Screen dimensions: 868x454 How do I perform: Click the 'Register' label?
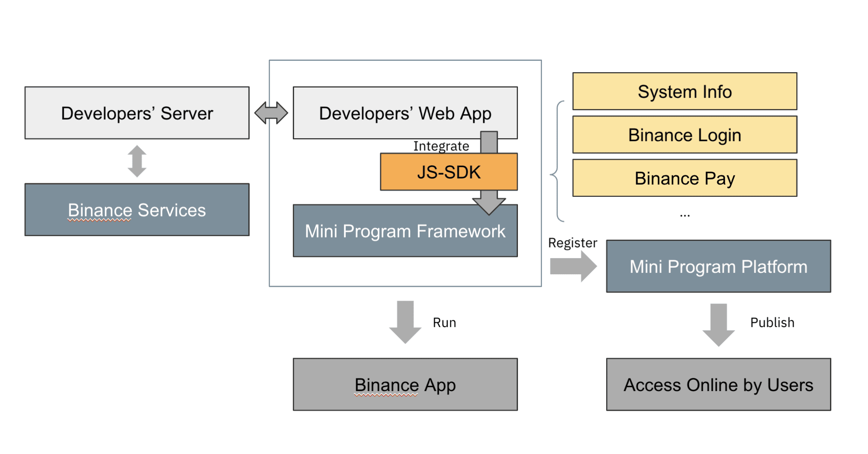click(573, 243)
